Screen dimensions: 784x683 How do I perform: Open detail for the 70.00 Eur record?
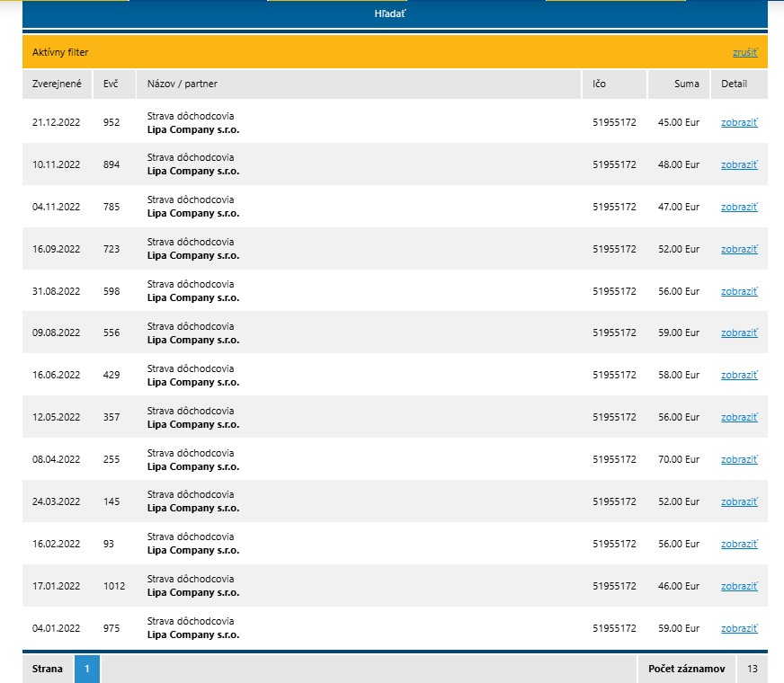(739, 460)
